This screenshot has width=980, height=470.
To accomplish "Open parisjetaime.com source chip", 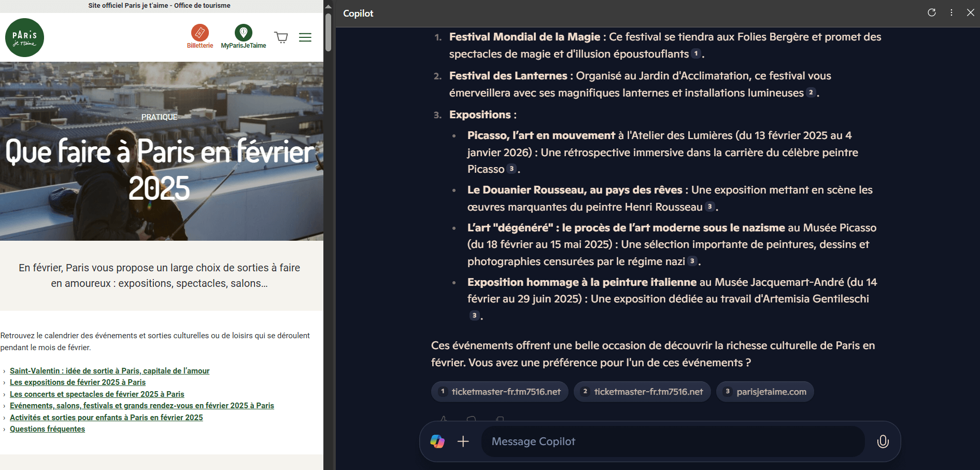I will (x=765, y=392).
